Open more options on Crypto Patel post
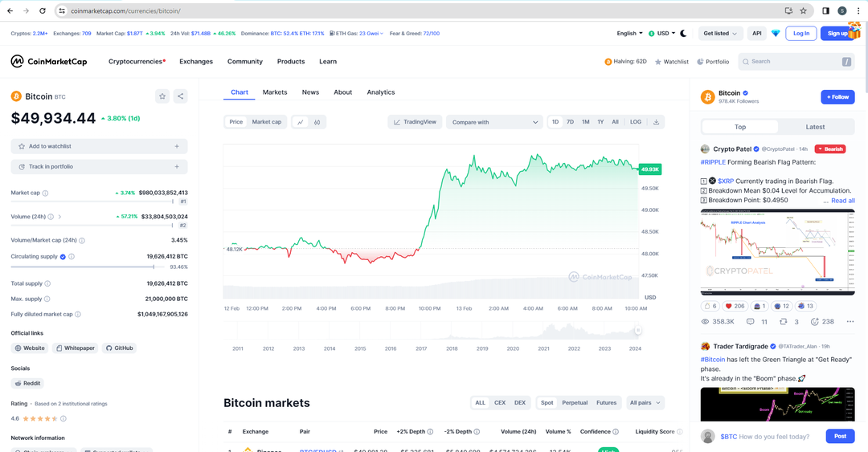Screen dimensions: 868x452 [x=850, y=321]
